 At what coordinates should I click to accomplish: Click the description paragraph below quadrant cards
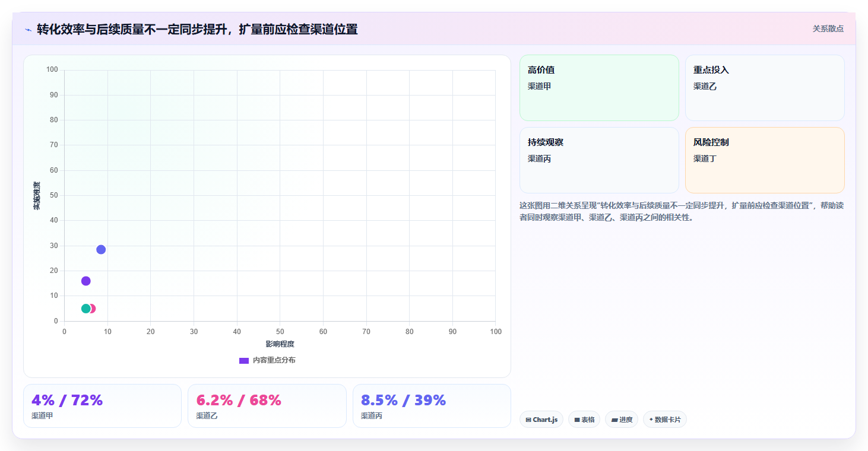click(x=682, y=211)
